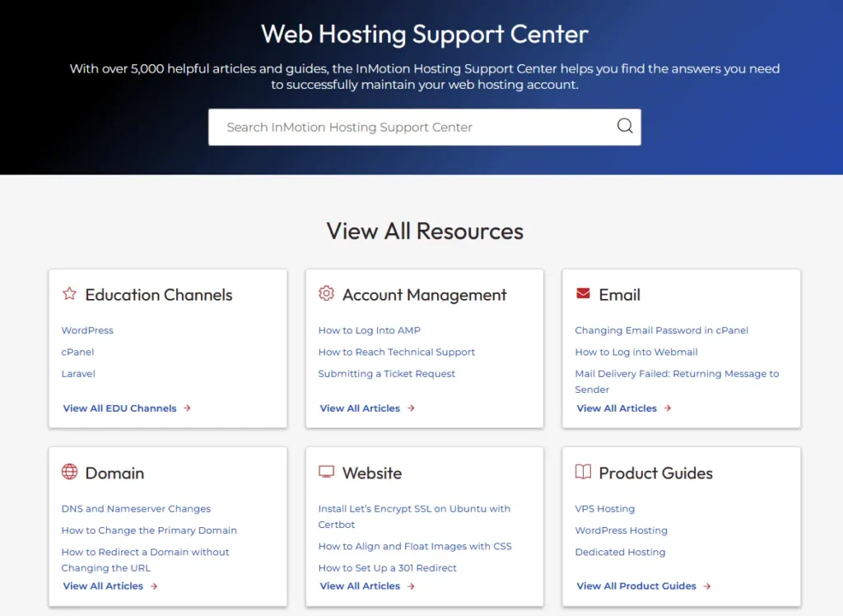Screen dimensions: 843x616
Task: Open Changing Email Password in cPanel
Action: pos(661,330)
